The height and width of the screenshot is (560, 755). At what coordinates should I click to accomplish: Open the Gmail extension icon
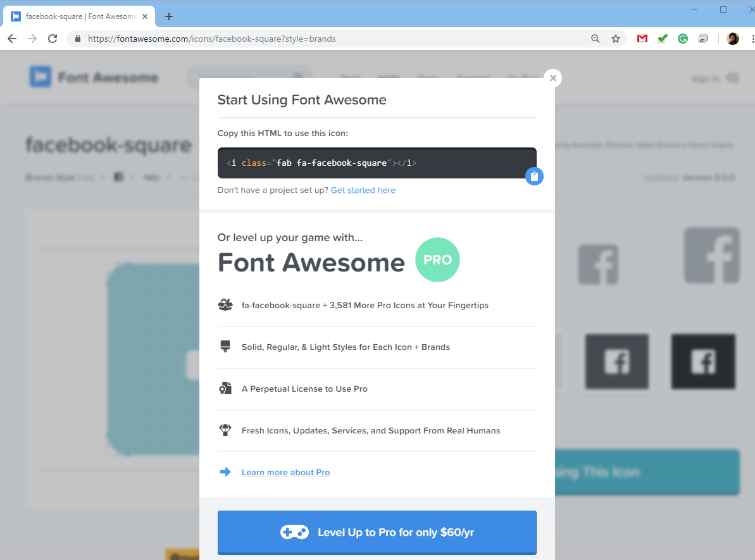[x=642, y=38]
